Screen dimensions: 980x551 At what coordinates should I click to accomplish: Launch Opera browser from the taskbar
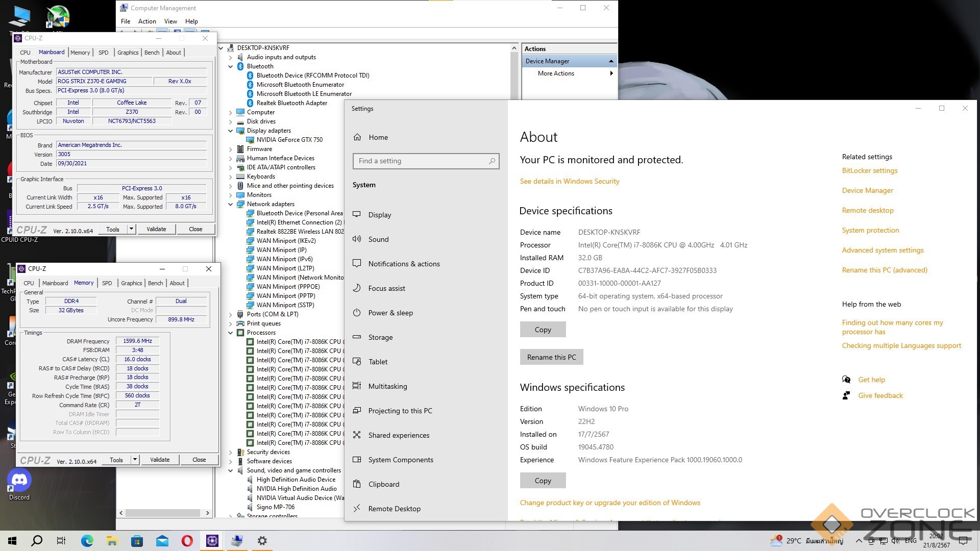[187, 541]
